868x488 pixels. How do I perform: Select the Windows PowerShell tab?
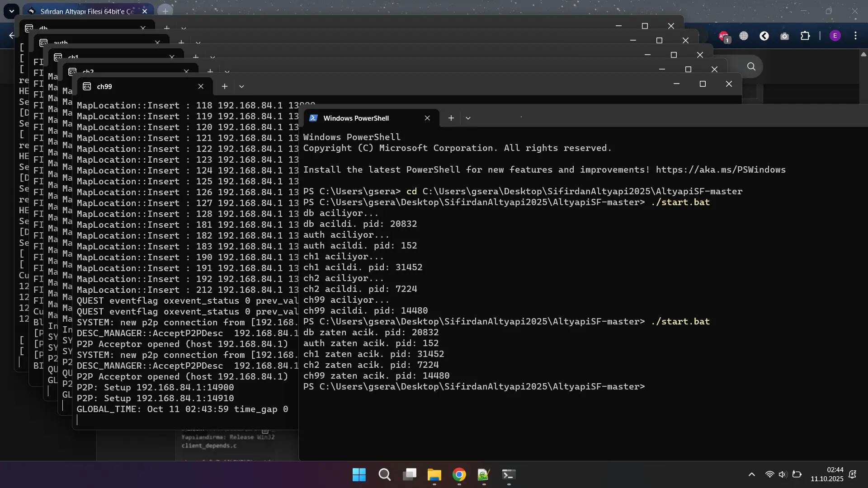click(356, 118)
